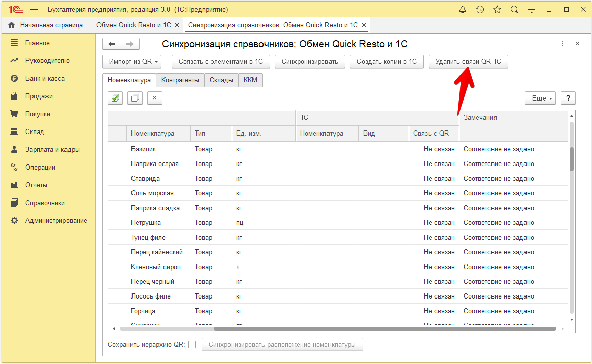
Task: Switch to the ККМ tab
Action: tap(250, 80)
